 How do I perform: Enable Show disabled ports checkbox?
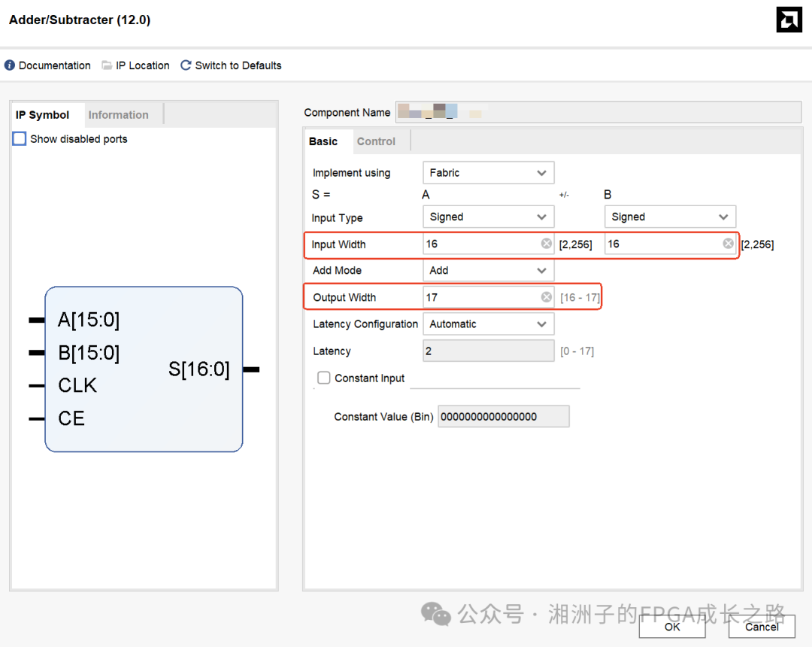pyautogui.click(x=19, y=139)
